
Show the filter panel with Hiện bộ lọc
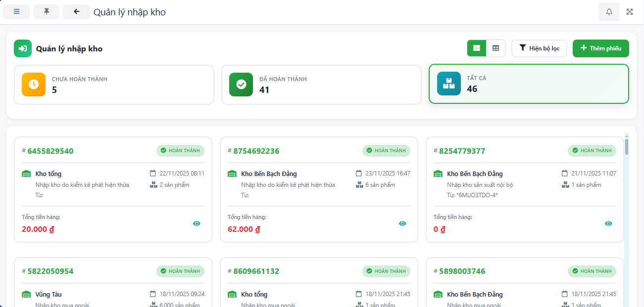tap(539, 48)
